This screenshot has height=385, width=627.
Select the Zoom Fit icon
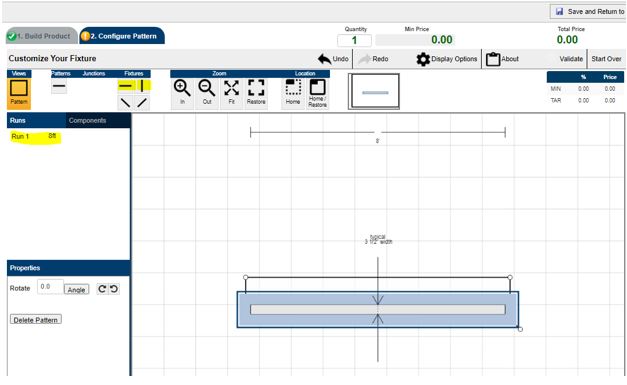coord(232,88)
